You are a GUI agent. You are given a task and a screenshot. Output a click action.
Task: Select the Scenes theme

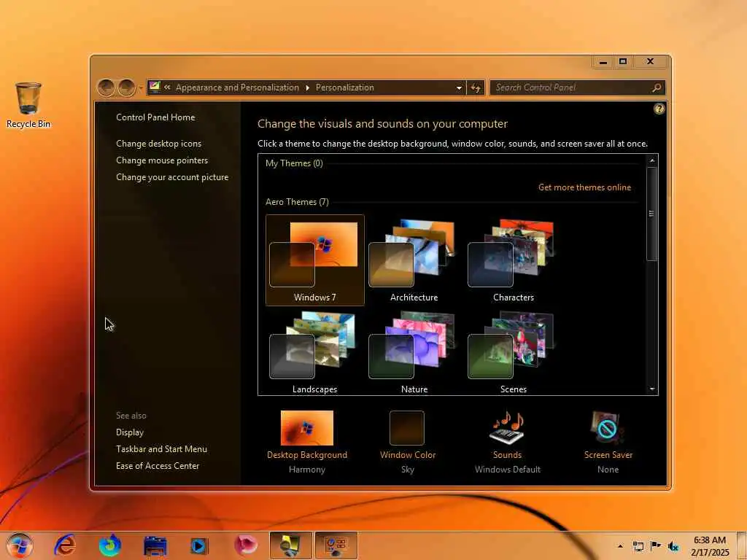513,352
